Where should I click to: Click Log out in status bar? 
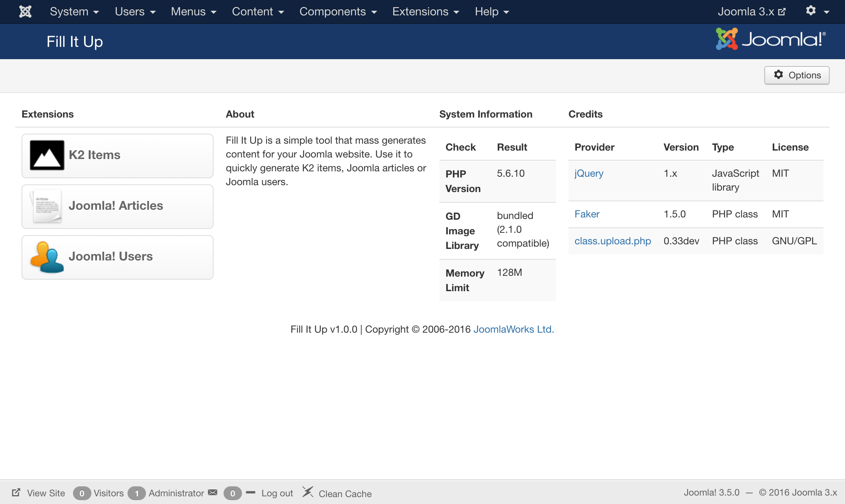click(x=277, y=493)
